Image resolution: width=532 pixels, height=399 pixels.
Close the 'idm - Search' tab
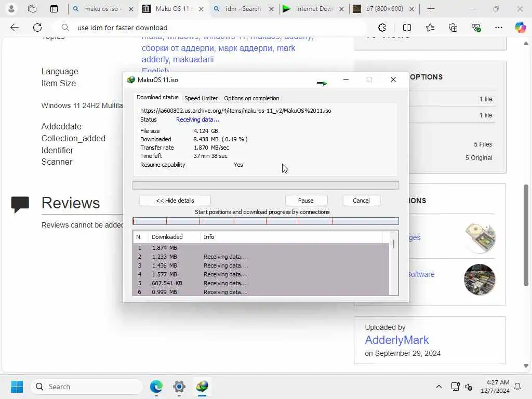click(271, 9)
